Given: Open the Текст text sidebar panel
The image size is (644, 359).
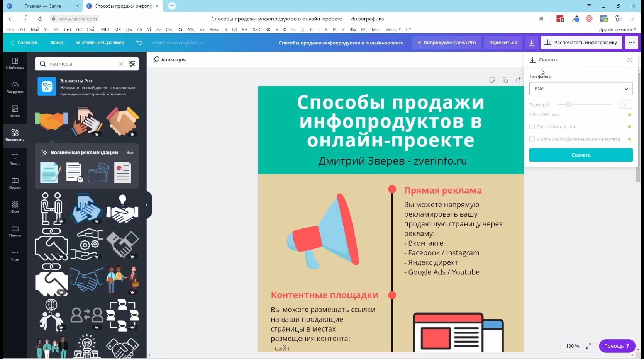Looking at the screenshot, I should (15, 159).
